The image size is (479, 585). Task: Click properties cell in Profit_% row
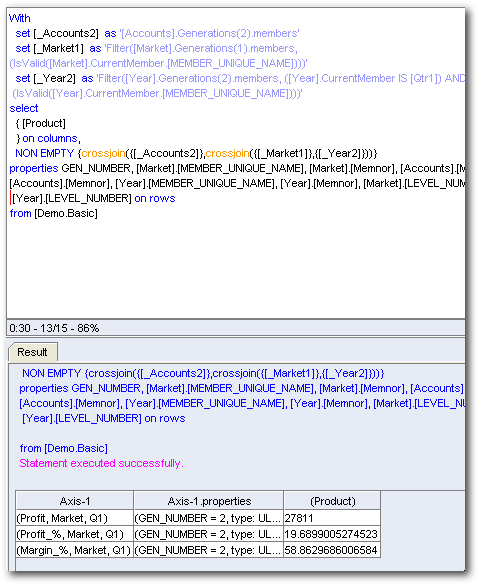pyautogui.click(x=209, y=534)
